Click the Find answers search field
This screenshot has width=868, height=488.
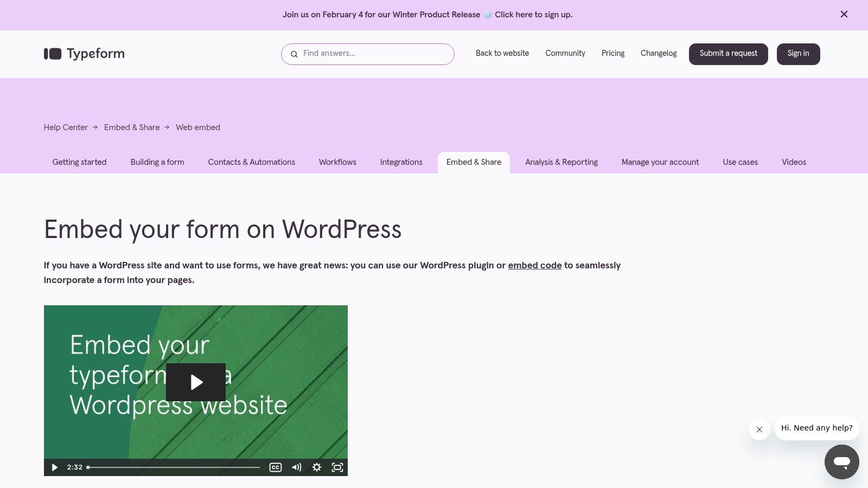pos(368,54)
